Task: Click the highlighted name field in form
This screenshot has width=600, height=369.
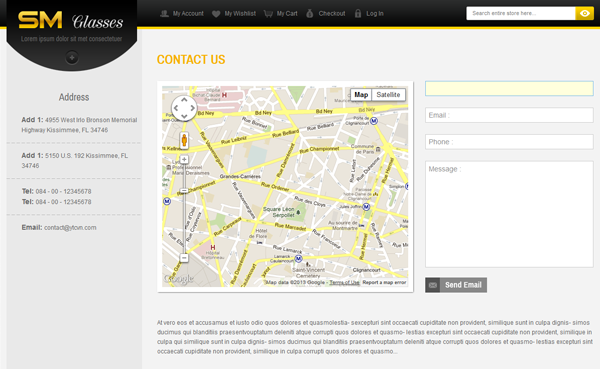Action: coord(509,88)
